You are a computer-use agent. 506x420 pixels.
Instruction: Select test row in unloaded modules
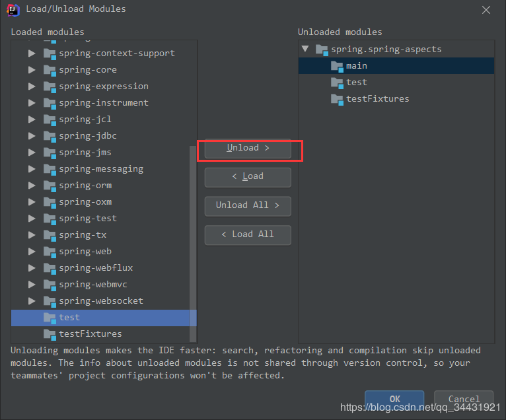(x=396, y=83)
